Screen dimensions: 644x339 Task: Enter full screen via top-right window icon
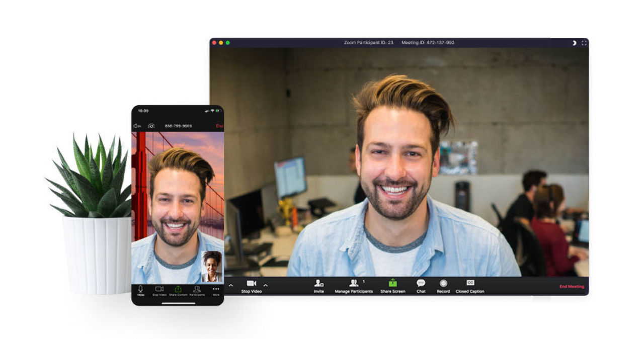(584, 43)
